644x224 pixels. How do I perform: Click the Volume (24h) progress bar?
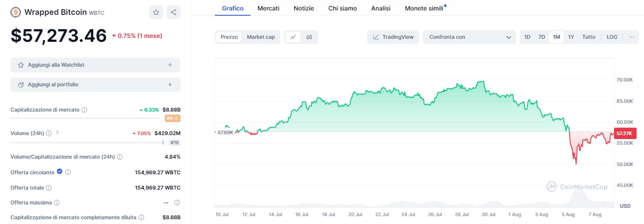coord(87,142)
